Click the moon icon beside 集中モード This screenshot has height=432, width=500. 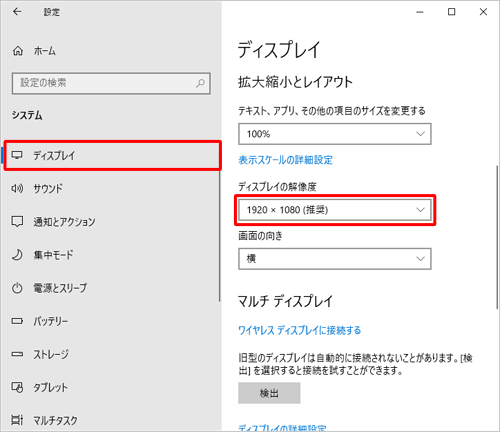coord(17,255)
